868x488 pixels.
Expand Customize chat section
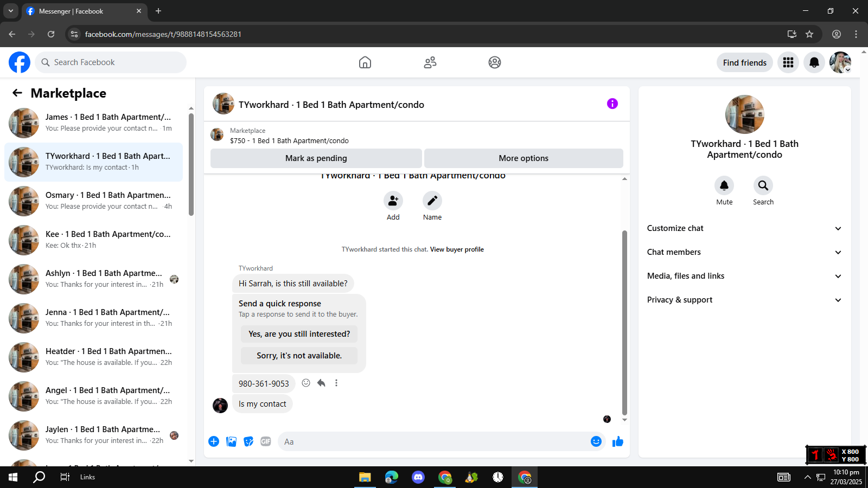(x=744, y=228)
